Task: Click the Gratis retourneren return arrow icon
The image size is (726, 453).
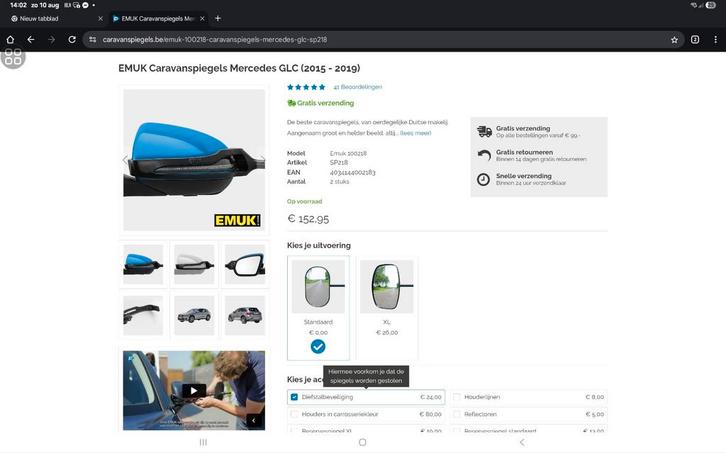Action: [484, 155]
